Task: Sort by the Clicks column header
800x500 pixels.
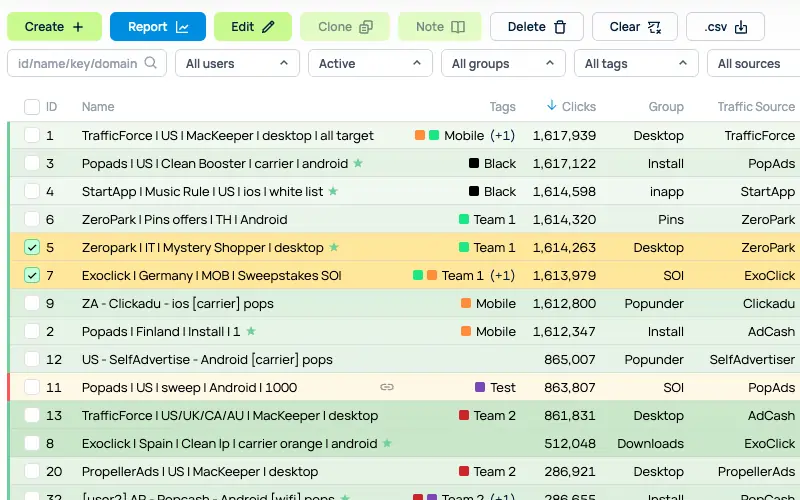Action: pos(579,107)
